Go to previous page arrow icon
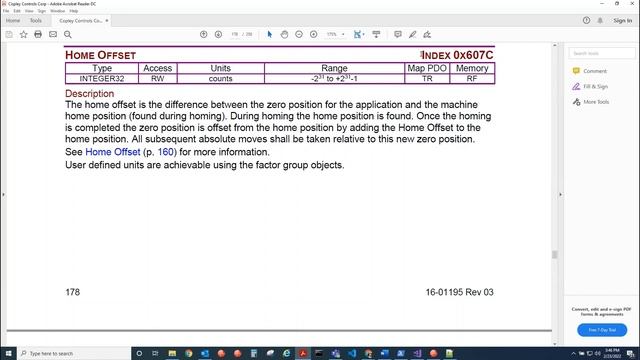This screenshot has width=640, height=360. coord(204,34)
